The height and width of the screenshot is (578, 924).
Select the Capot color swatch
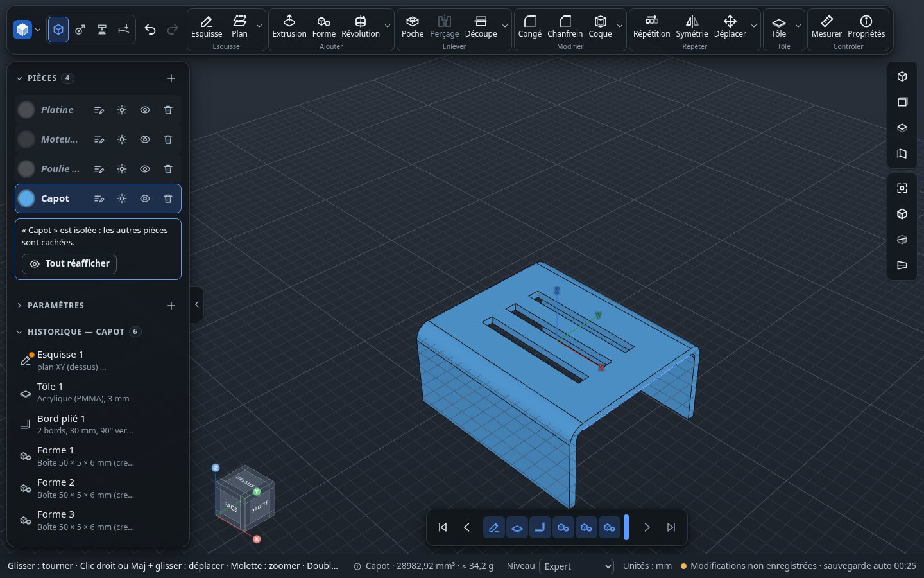point(26,198)
